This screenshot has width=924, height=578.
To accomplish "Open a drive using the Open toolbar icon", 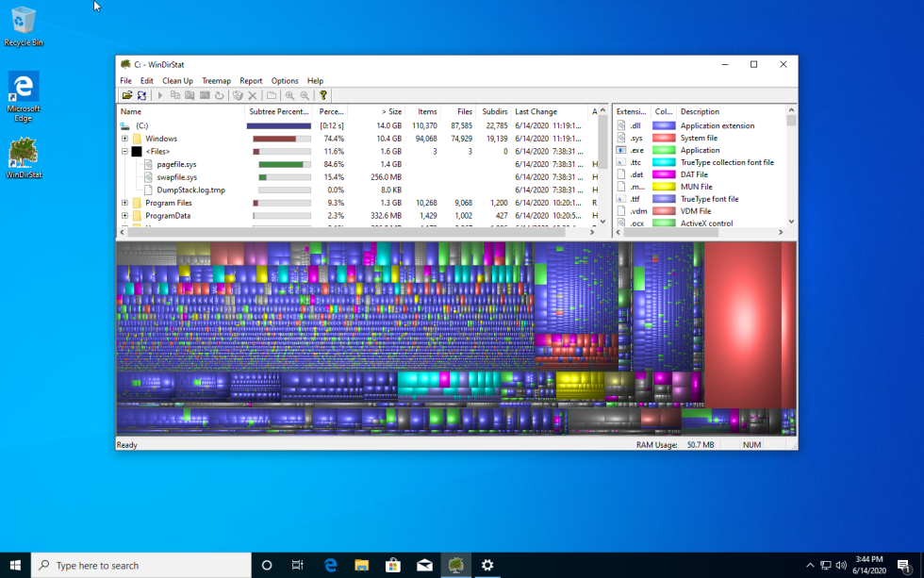I will (x=128, y=95).
